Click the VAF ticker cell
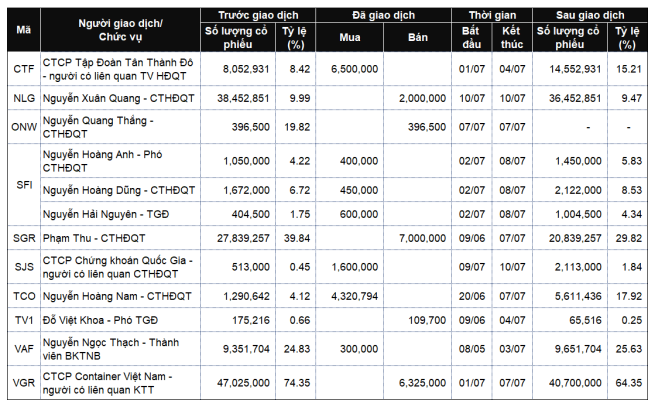Image resolution: width=648 pixels, height=400 pixels. (24, 349)
